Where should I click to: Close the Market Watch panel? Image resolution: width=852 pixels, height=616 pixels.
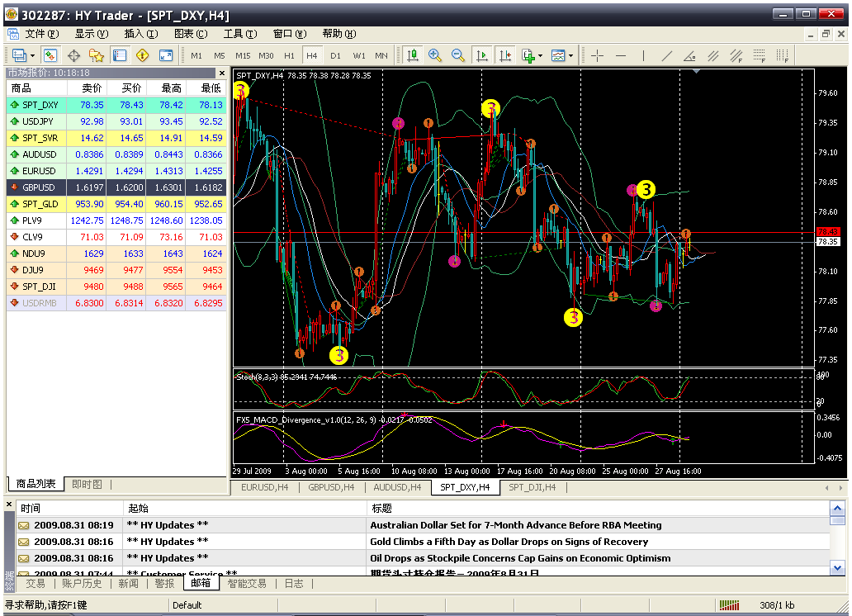point(222,73)
